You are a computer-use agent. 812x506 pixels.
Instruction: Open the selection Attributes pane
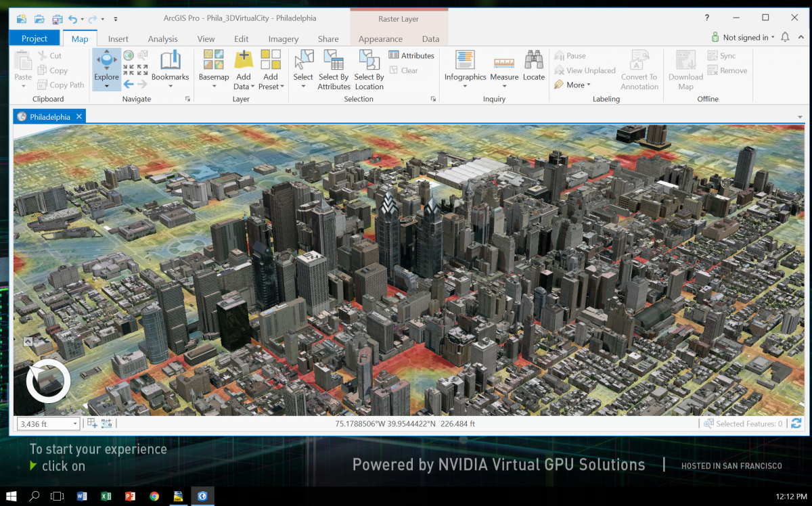[x=411, y=55]
